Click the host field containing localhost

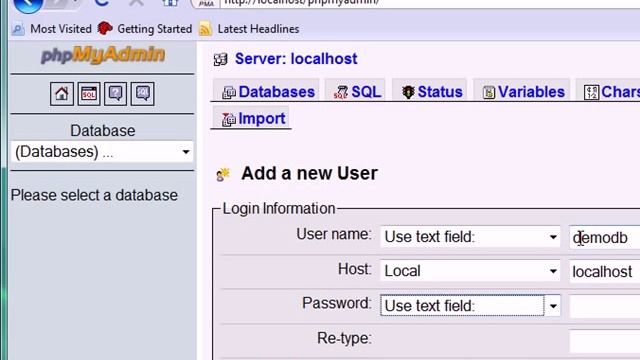pos(604,271)
